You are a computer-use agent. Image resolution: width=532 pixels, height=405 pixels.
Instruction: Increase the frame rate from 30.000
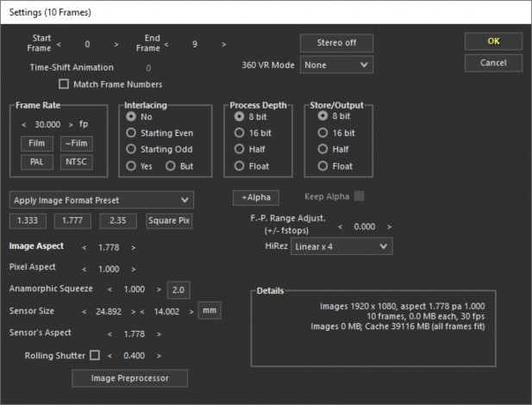(x=71, y=124)
